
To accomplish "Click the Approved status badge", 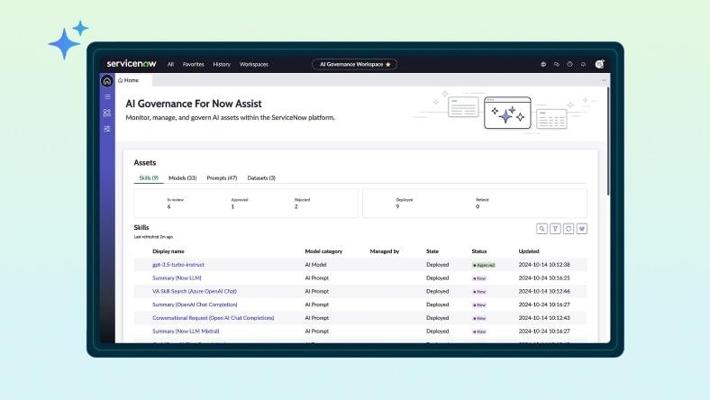I will click(x=484, y=265).
